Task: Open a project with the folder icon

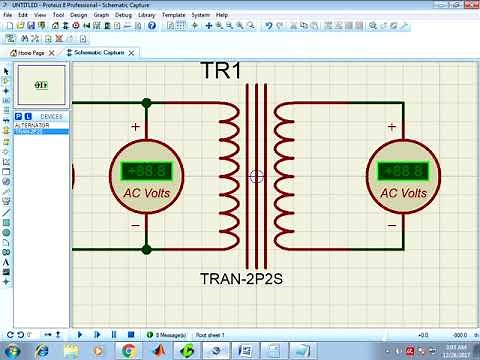Action: pos(20,26)
